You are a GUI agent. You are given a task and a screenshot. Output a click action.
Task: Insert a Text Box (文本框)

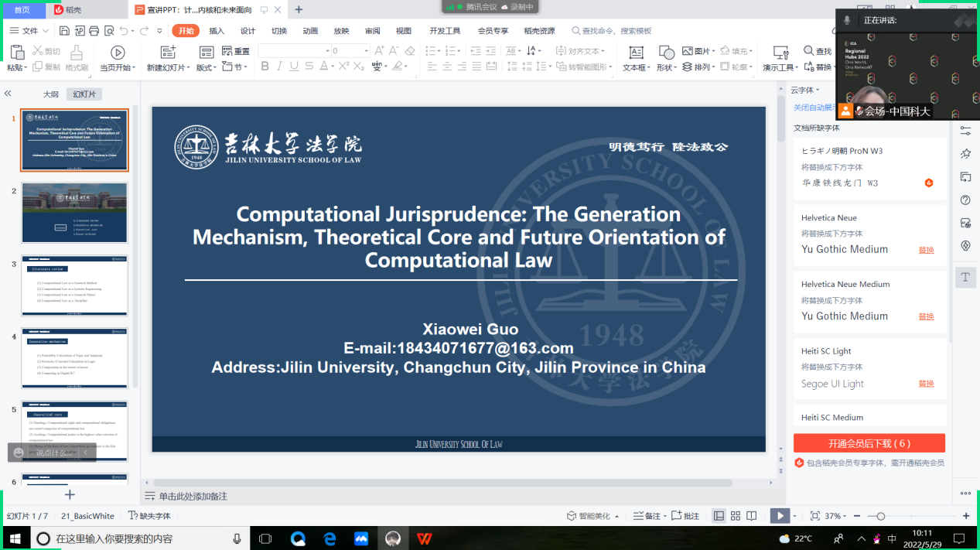(636, 59)
